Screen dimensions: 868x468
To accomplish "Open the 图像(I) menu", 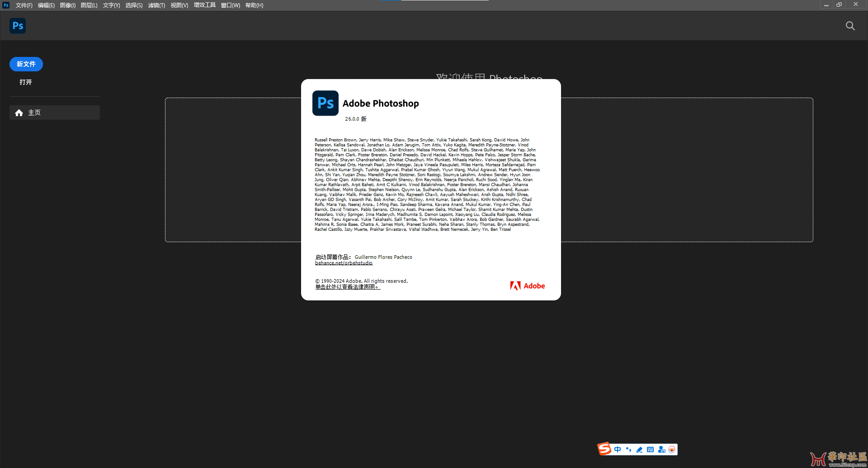I will tap(68, 5).
